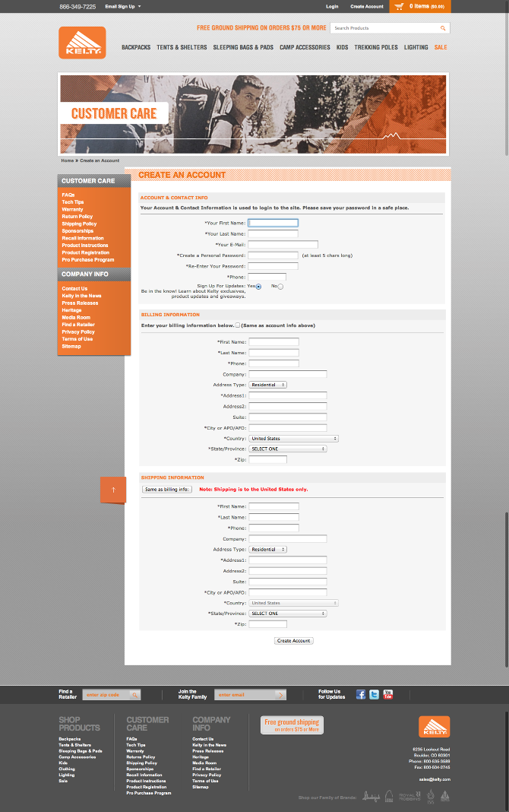
Task: Click sales@kelty.com email link
Action: [x=435, y=779]
